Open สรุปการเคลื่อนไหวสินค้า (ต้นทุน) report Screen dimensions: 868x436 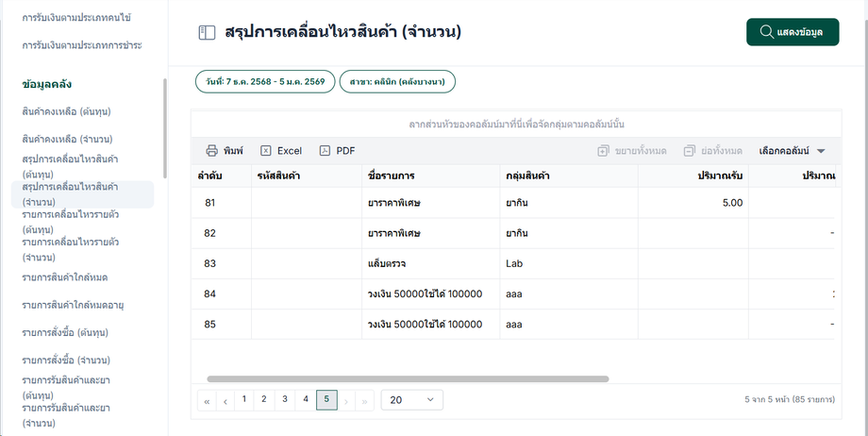coord(71,167)
